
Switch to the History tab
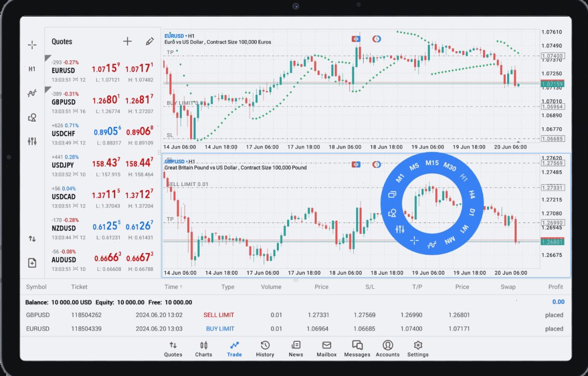click(265, 349)
